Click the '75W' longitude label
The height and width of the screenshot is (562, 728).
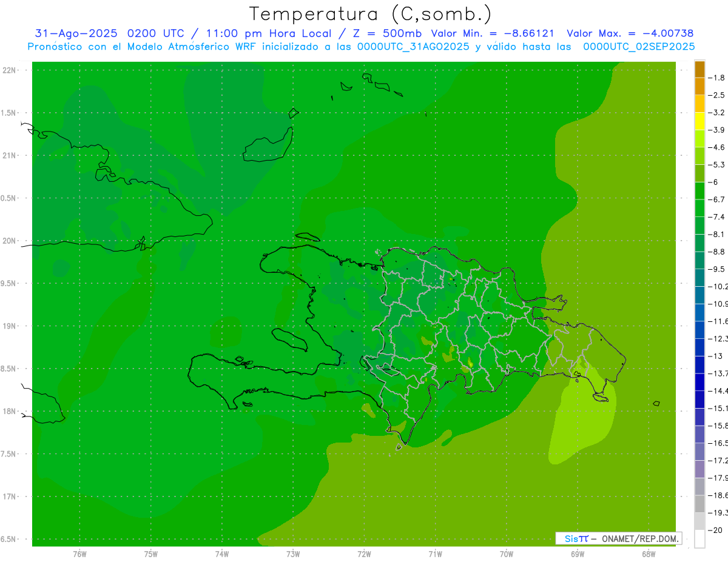click(151, 554)
